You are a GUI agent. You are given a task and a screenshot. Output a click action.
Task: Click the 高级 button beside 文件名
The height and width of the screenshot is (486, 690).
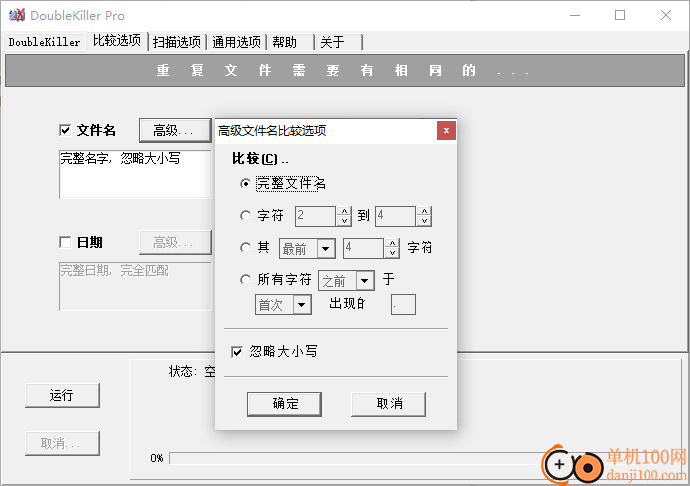pos(175,130)
